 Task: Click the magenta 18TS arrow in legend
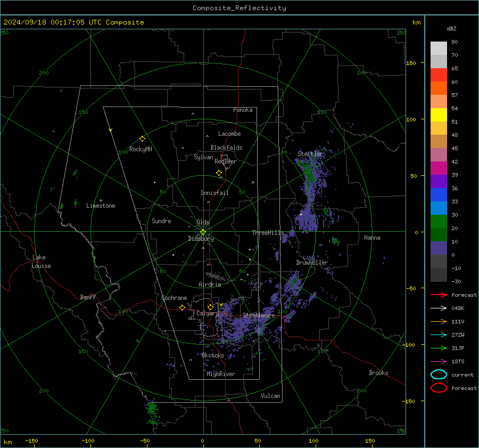click(439, 362)
